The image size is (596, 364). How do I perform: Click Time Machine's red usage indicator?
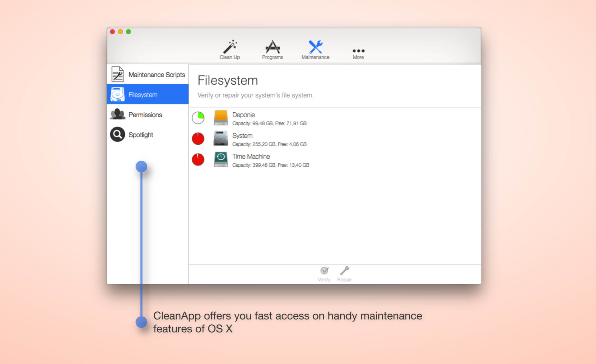pyautogui.click(x=198, y=160)
